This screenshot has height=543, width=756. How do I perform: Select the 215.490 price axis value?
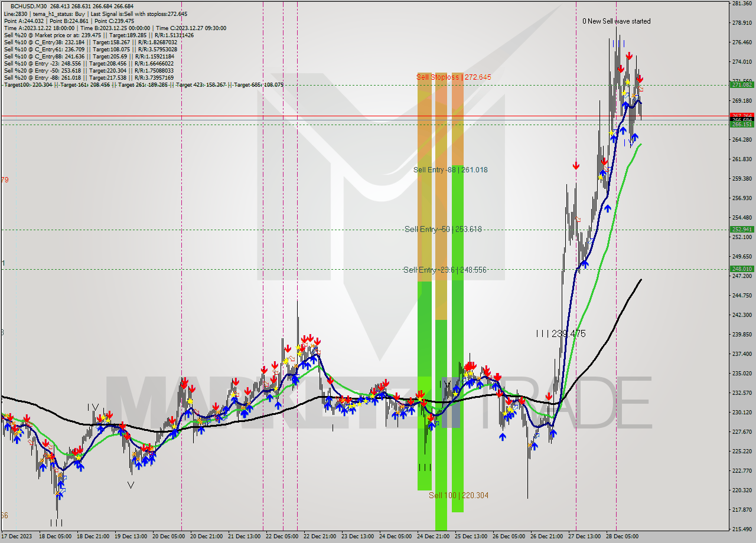click(x=742, y=529)
